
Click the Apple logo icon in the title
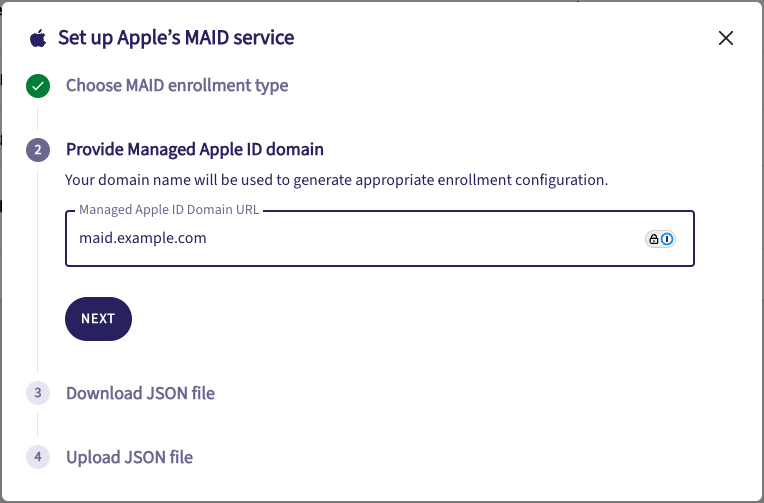tap(38, 39)
